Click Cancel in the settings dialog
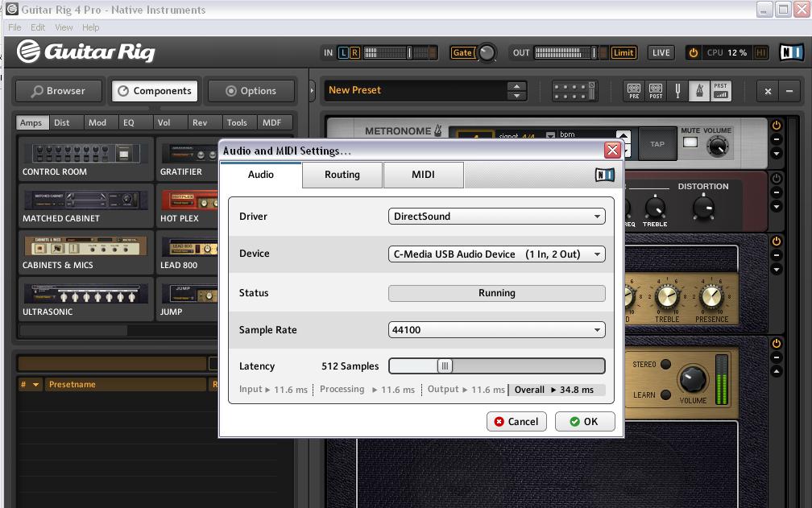Image resolution: width=812 pixels, height=508 pixels. point(516,422)
